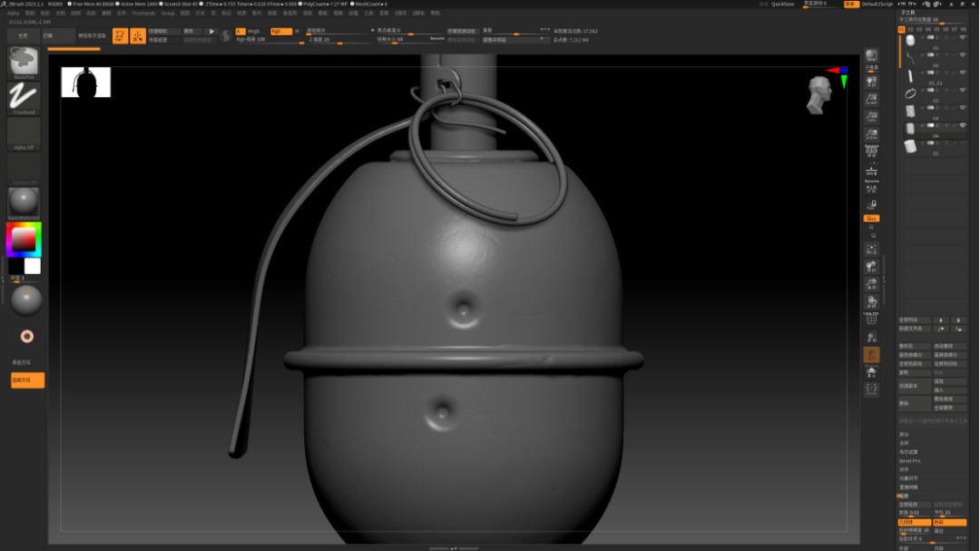Image resolution: width=980 pixels, height=551 pixels.
Task: Toggle the orange Ghost transparency icon
Action: pos(871,355)
